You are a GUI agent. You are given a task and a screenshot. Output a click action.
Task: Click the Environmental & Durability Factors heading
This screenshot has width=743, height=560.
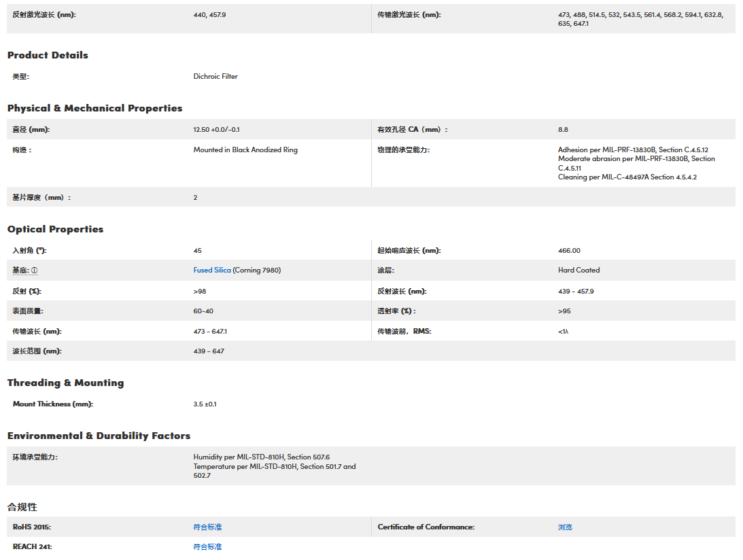click(x=99, y=436)
